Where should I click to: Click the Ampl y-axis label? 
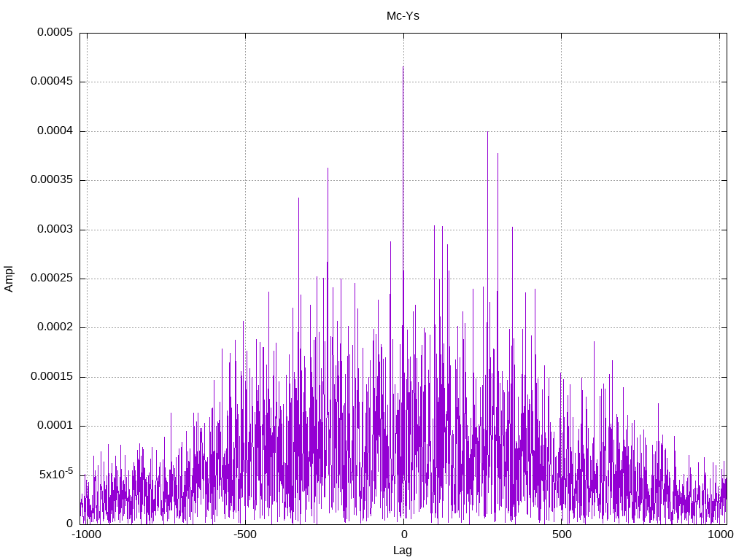tap(9, 279)
